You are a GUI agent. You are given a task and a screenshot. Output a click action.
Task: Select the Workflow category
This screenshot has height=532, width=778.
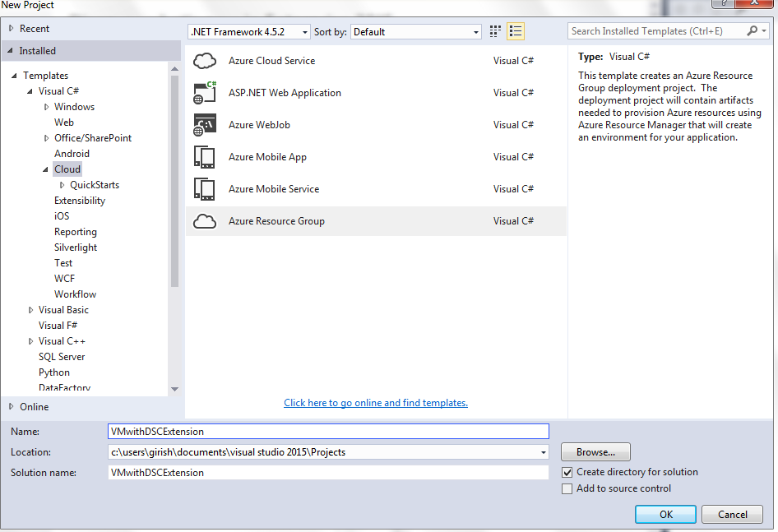click(x=75, y=294)
